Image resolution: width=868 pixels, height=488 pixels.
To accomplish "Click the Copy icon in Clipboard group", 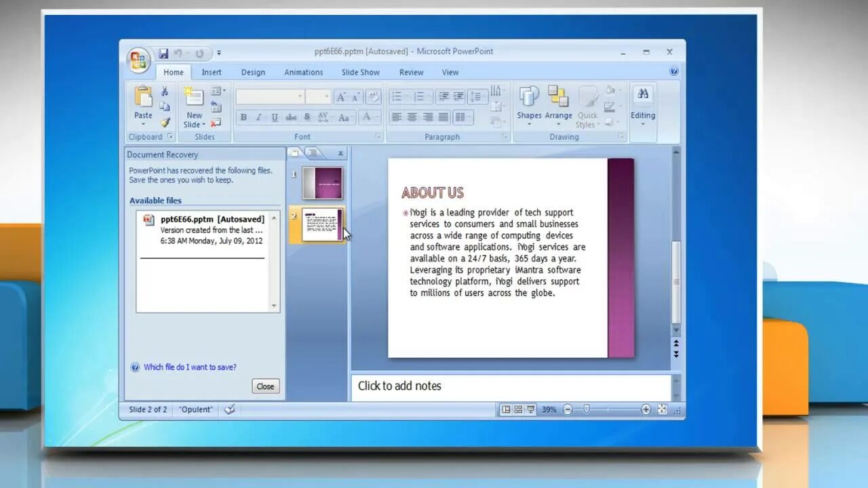I will 165,106.
